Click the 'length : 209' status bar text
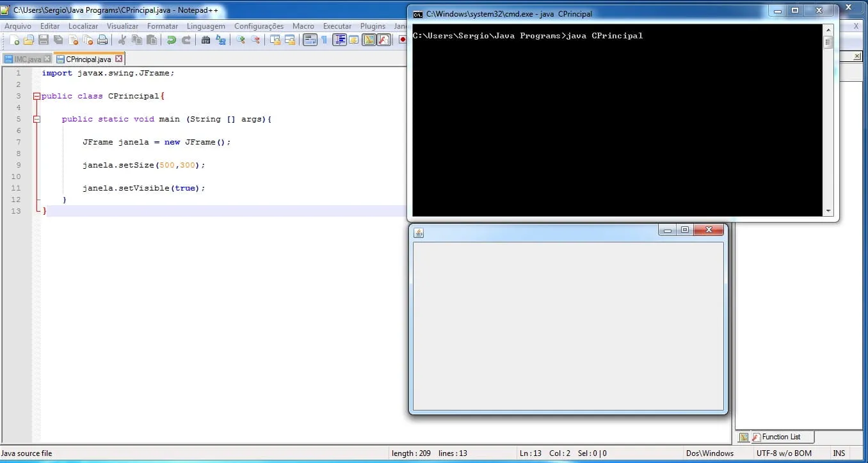Screen dimensions: 868x463 click(411, 453)
